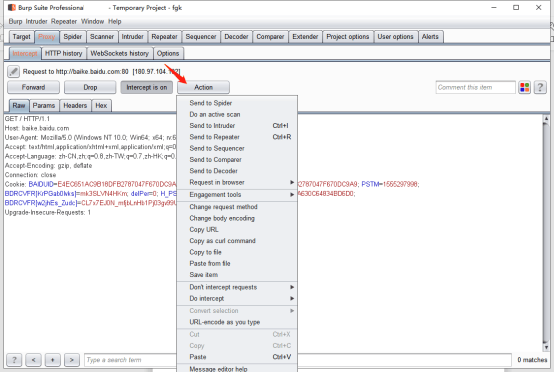Image resolution: width=554 pixels, height=372 pixels.
Task: Click the plus search options button
Action: (53, 360)
